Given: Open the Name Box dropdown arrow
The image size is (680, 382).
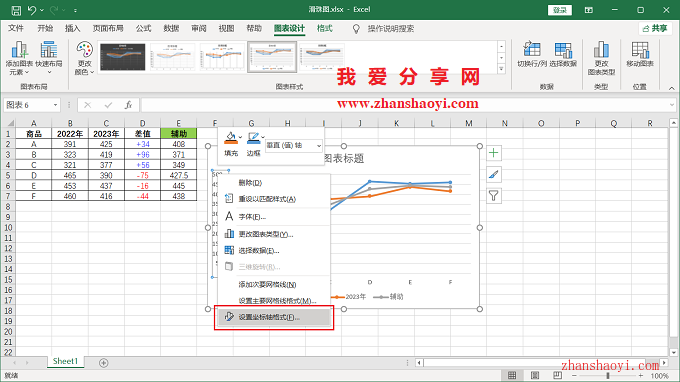Looking at the screenshot, I should (55, 105).
